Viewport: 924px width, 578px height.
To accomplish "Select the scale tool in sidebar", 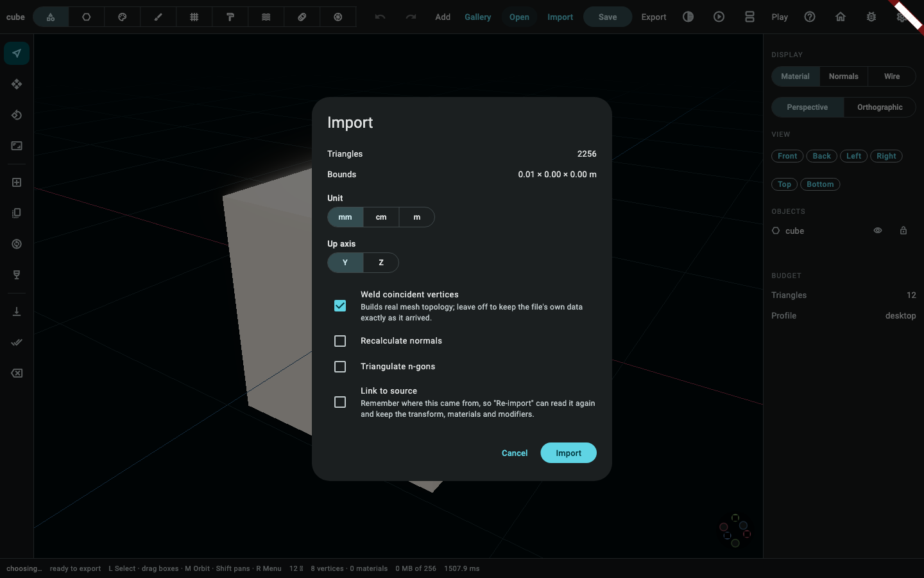I will coord(17,146).
